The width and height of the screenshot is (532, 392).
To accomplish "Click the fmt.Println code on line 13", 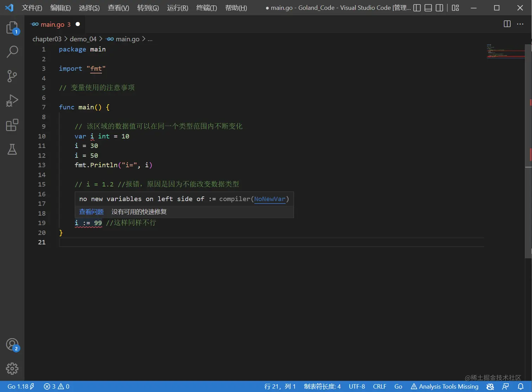I will click(x=113, y=165).
